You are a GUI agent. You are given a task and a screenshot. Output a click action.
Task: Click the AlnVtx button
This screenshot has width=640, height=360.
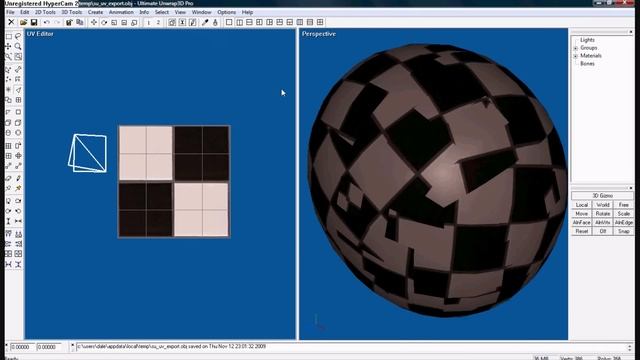[602, 223]
